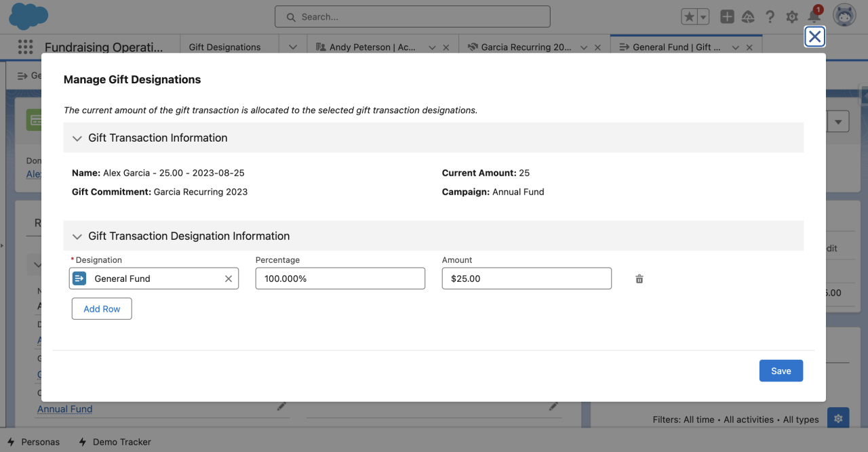Open Andy Peterson tab options chevron

(x=431, y=47)
